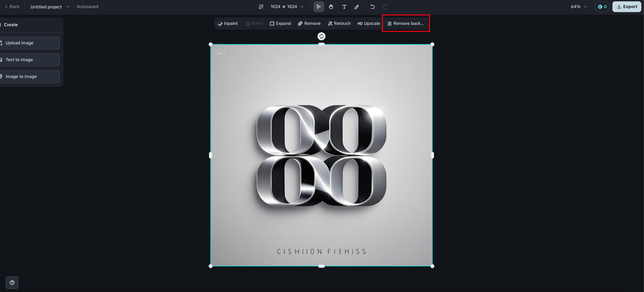This screenshot has width=644, height=292.
Task: Click Text to image in Create panel
Action: tap(30, 59)
